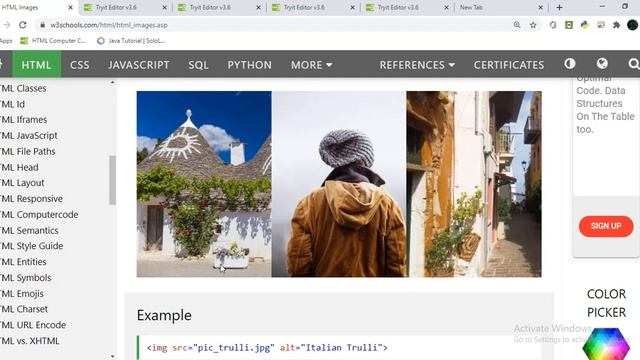
Task: Toggle the W3Schools dark mode contrast icon
Action: tap(570, 64)
